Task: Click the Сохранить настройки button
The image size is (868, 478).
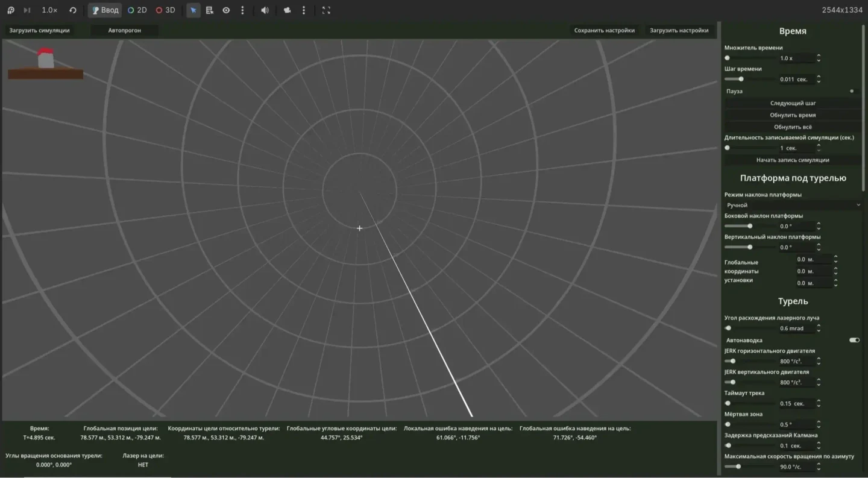Action: click(604, 30)
